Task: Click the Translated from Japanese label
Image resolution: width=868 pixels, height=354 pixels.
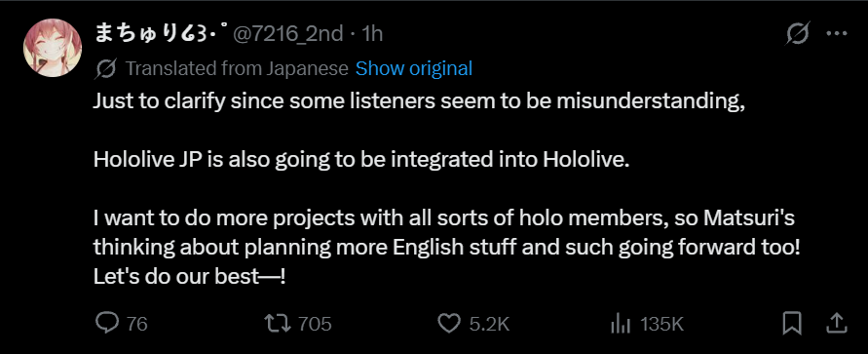Action: (237, 68)
